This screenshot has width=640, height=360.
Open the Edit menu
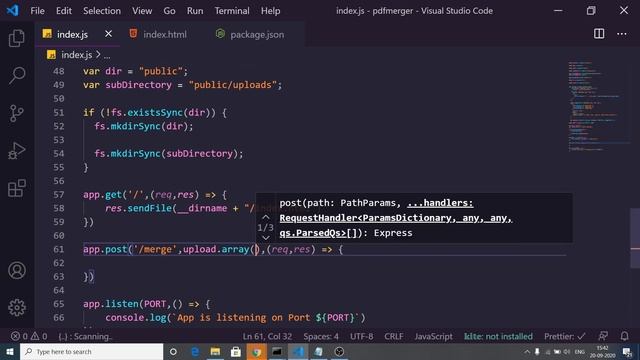click(x=64, y=11)
